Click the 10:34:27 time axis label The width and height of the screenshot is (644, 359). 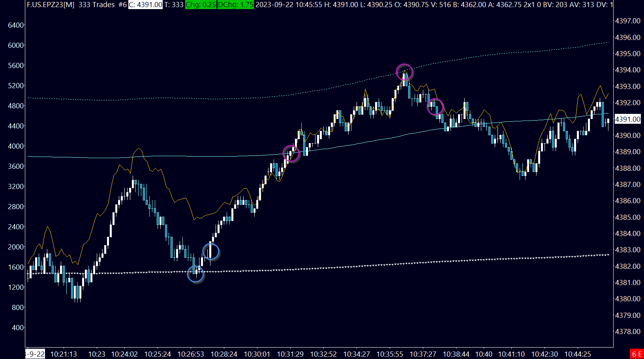coord(357,354)
